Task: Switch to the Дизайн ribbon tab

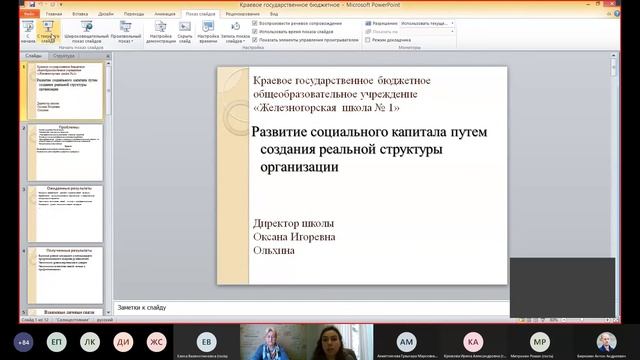Action: point(106,14)
